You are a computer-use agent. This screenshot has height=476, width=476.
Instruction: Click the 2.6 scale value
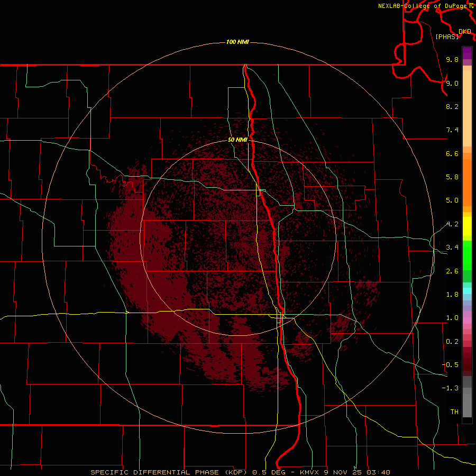tap(452, 271)
